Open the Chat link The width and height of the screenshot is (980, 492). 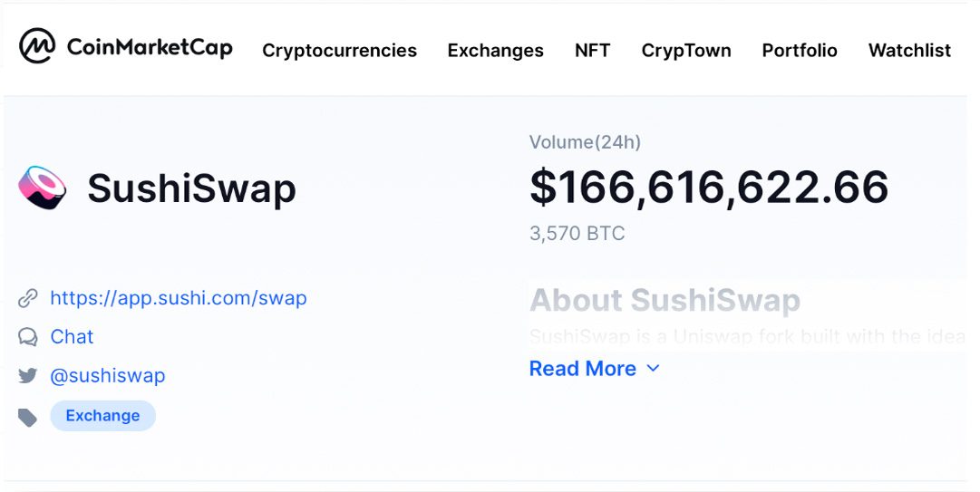[x=72, y=336]
